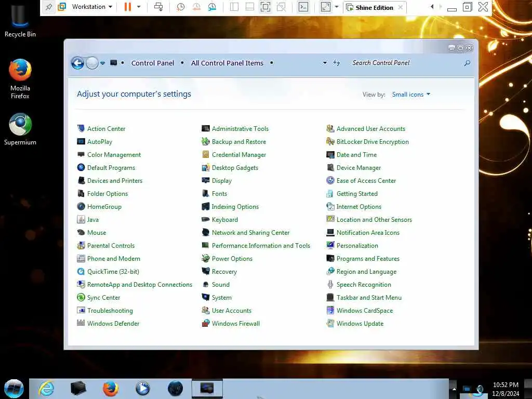
Task: Open Programs and Features link
Action: click(368, 259)
